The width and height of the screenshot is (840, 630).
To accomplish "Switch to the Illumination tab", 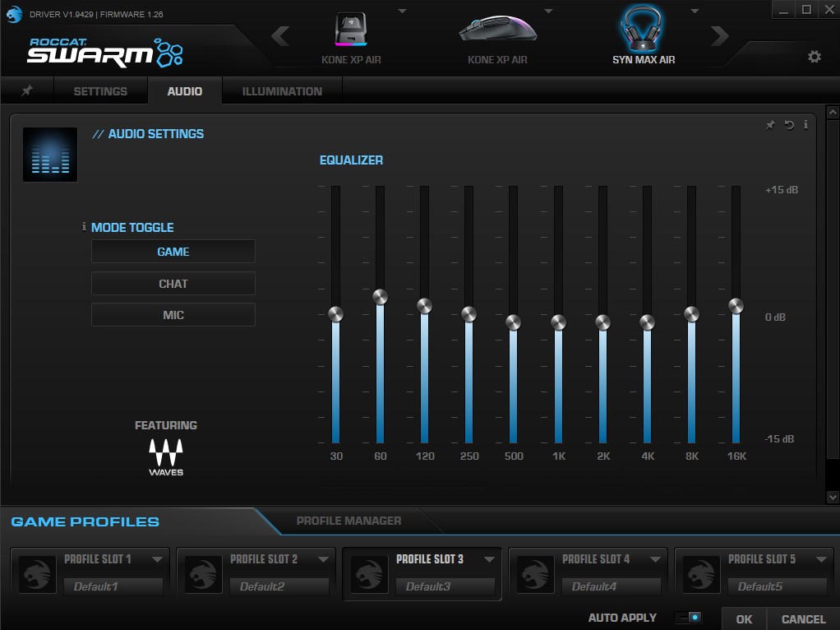I will (282, 90).
